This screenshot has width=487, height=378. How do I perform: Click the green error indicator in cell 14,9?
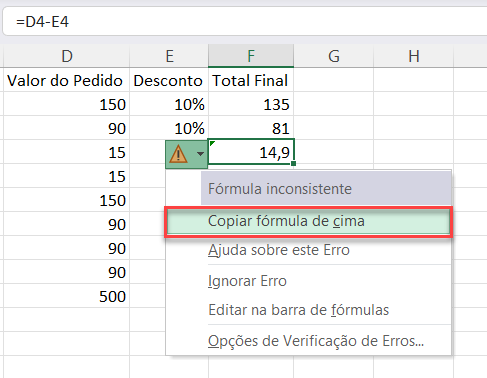point(212,143)
